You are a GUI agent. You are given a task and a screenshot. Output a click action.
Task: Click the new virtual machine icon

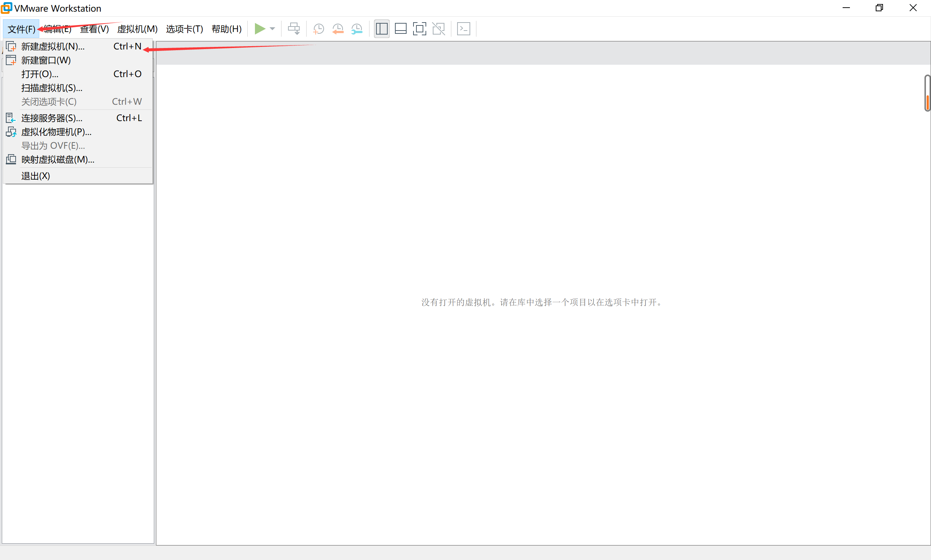tap(11, 47)
